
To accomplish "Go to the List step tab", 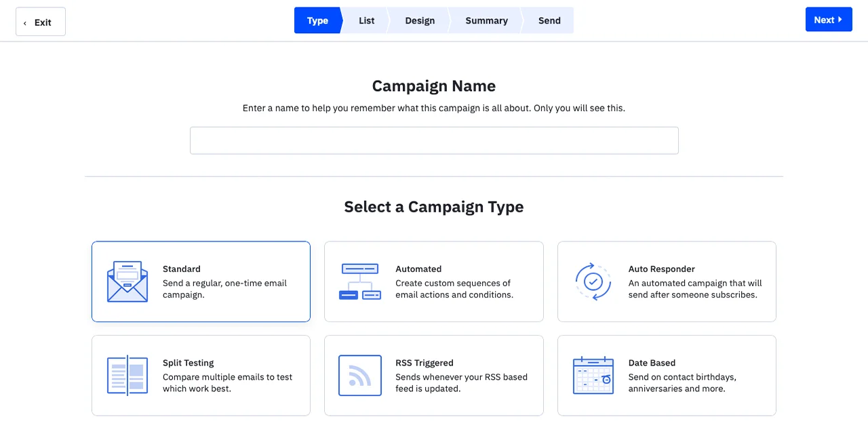I will click(367, 20).
